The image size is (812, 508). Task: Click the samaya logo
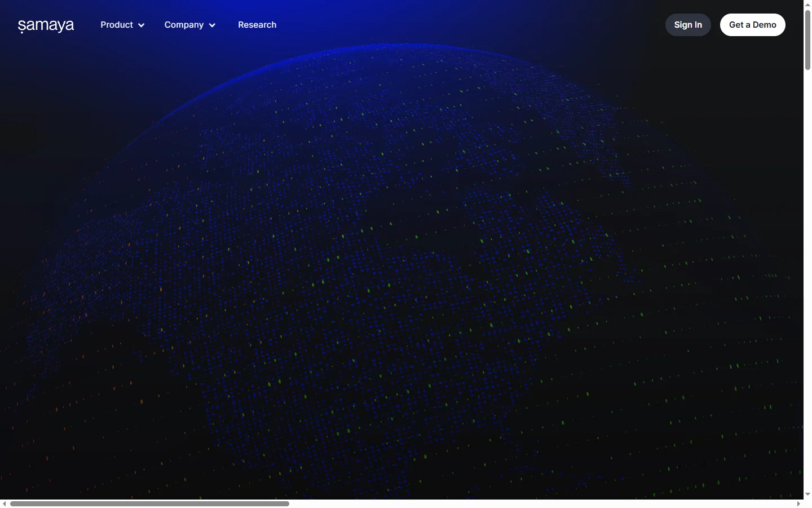point(46,25)
